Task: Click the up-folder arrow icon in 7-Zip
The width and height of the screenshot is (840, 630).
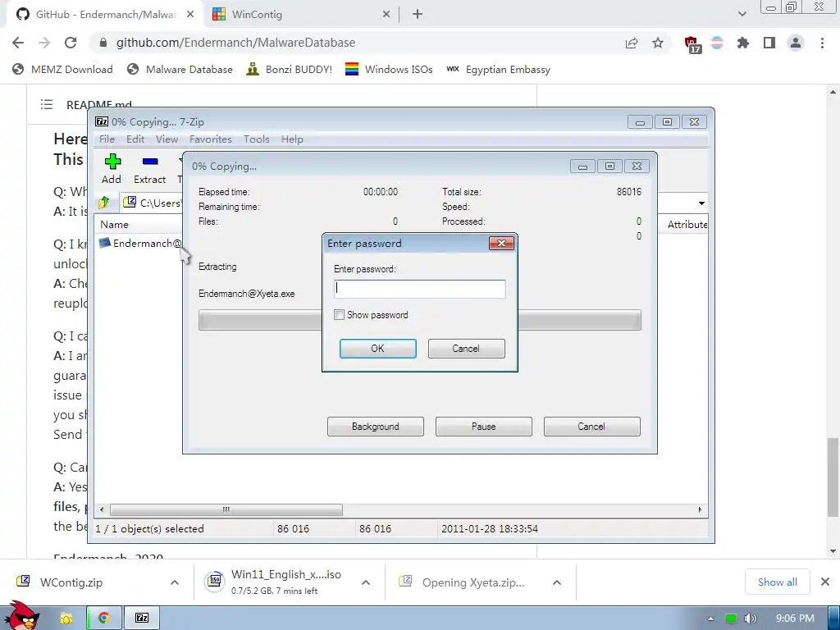Action: pos(104,203)
